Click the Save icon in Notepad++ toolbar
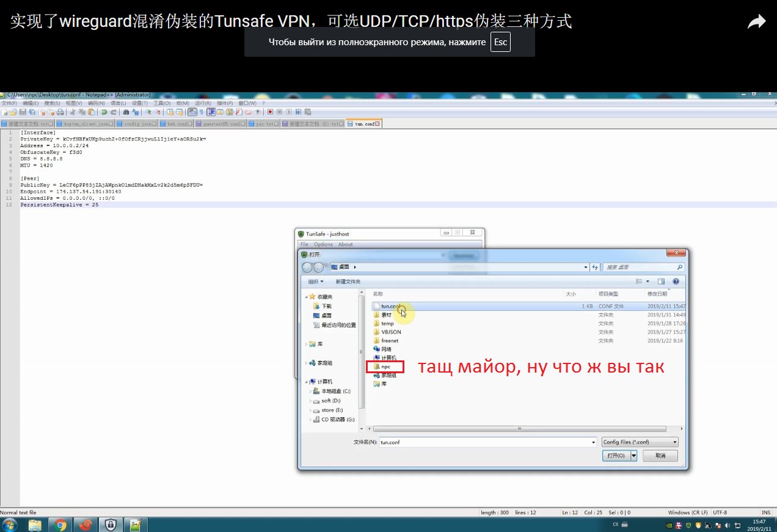Image resolution: width=777 pixels, height=532 pixels. tap(23, 112)
